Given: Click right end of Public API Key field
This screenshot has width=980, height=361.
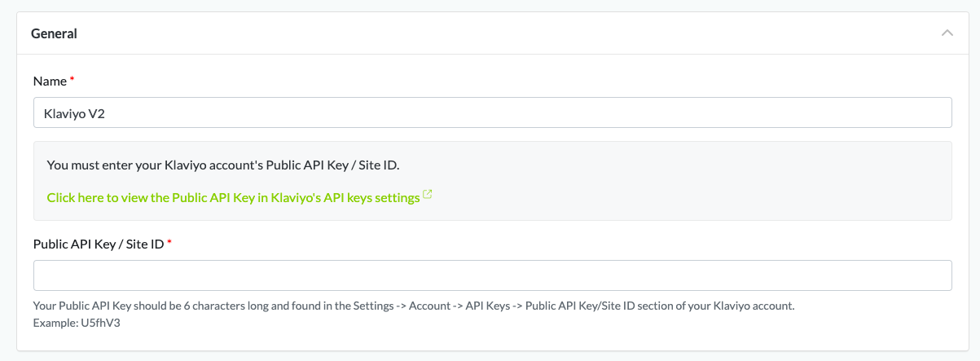Looking at the screenshot, I should pyautogui.click(x=937, y=275).
